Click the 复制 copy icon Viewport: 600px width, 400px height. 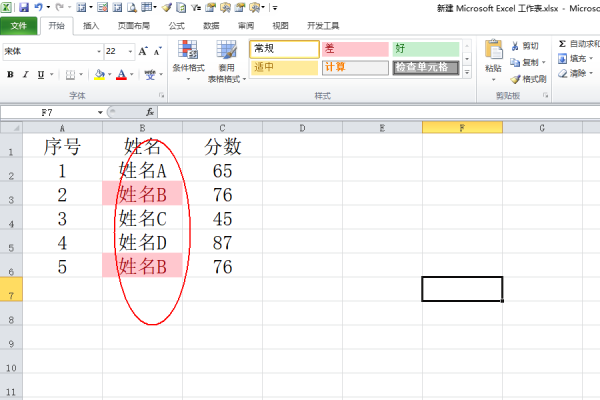click(x=515, y=62)
